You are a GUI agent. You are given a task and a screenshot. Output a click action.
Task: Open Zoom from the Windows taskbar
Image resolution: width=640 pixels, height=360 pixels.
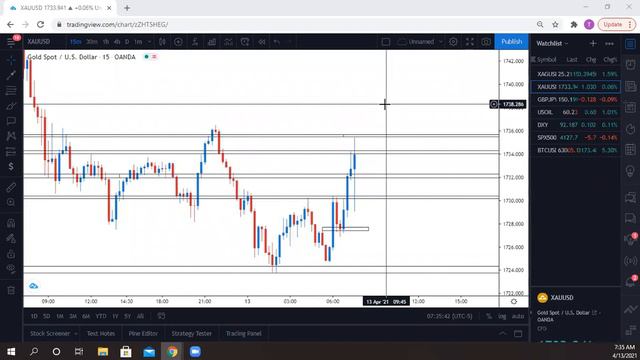(x=195, y=351)
